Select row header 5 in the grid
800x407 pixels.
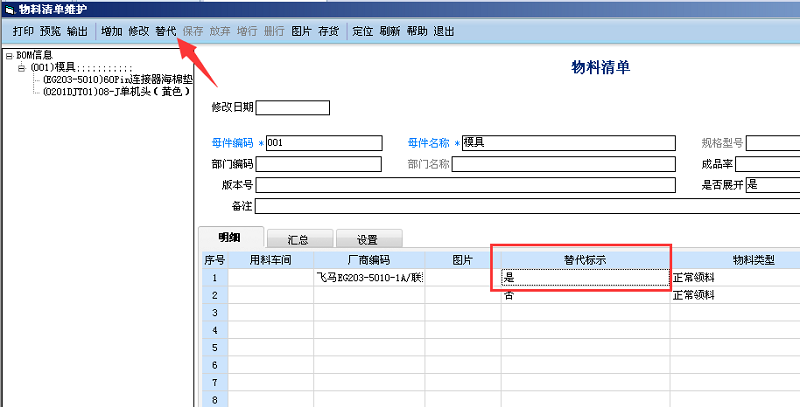(x=215, y=347)
